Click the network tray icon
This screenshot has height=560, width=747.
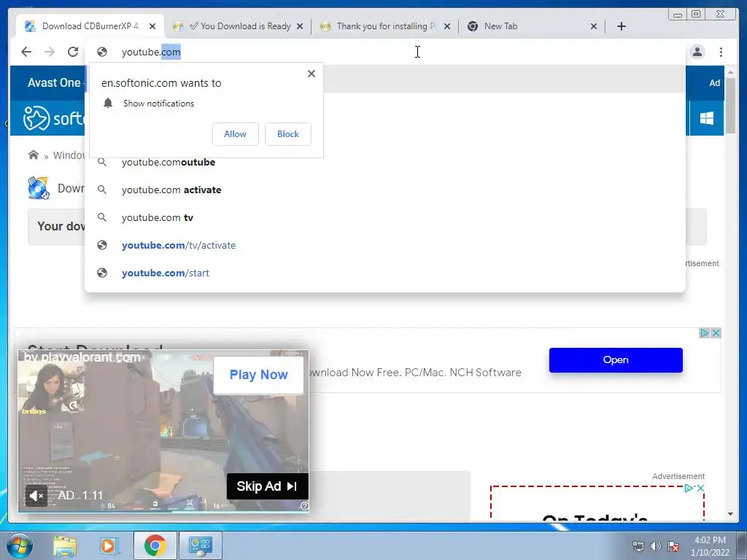[x=638, y=546]
